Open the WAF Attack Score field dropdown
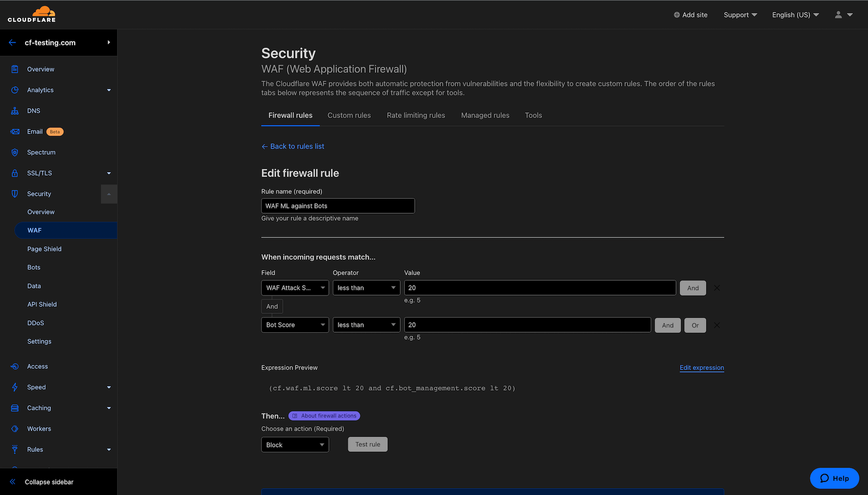 [295, 288]
